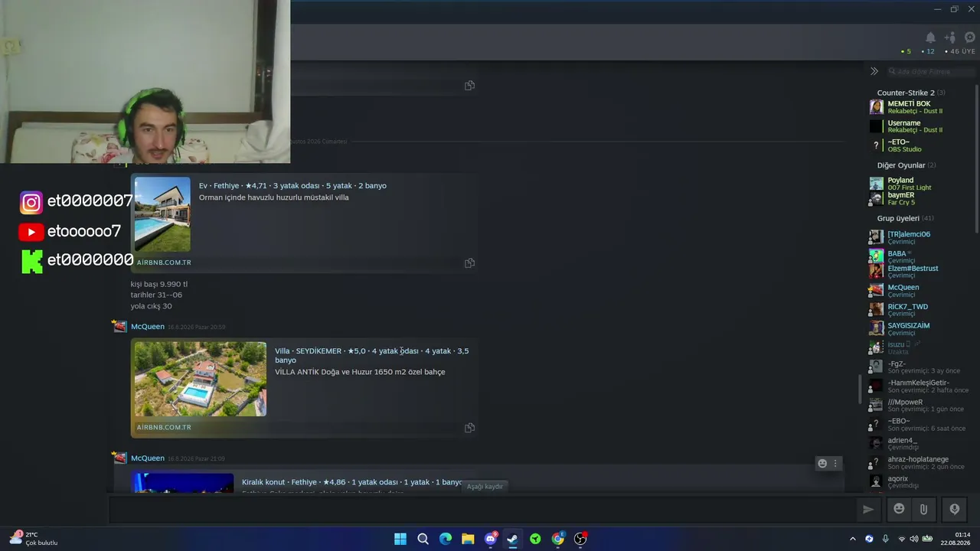Screen dimensions: 980x551
Task: Open the Kiralık konut · Fethiye listing link
Action: tap(352, 482)
